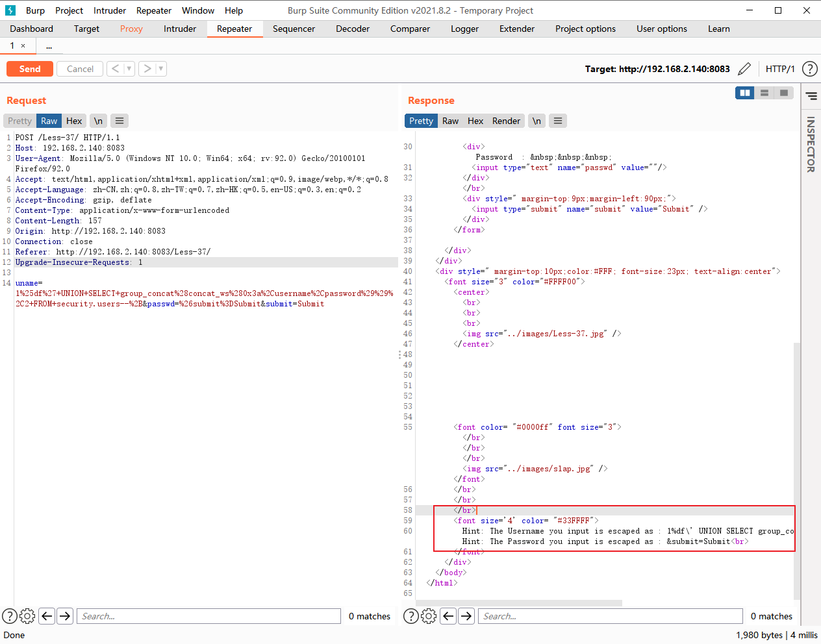Switch to the Dashboard tab
Image resolution: width=821 pixels, height=644 pixels.
32,29
